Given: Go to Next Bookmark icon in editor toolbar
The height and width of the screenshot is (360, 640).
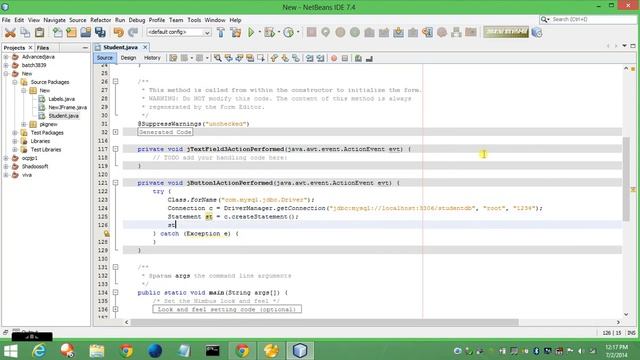Looking at the screenshot, I should click(284, 58).
